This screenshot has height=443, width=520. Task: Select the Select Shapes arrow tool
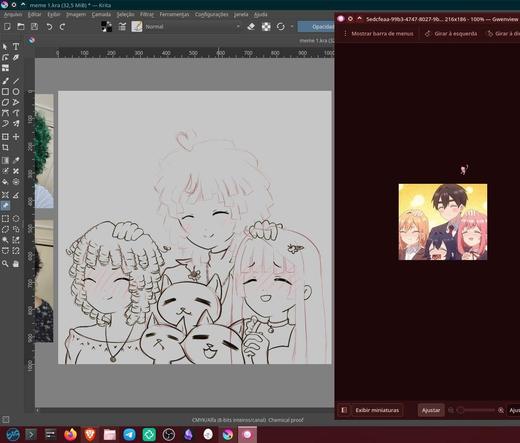(5, 47)
